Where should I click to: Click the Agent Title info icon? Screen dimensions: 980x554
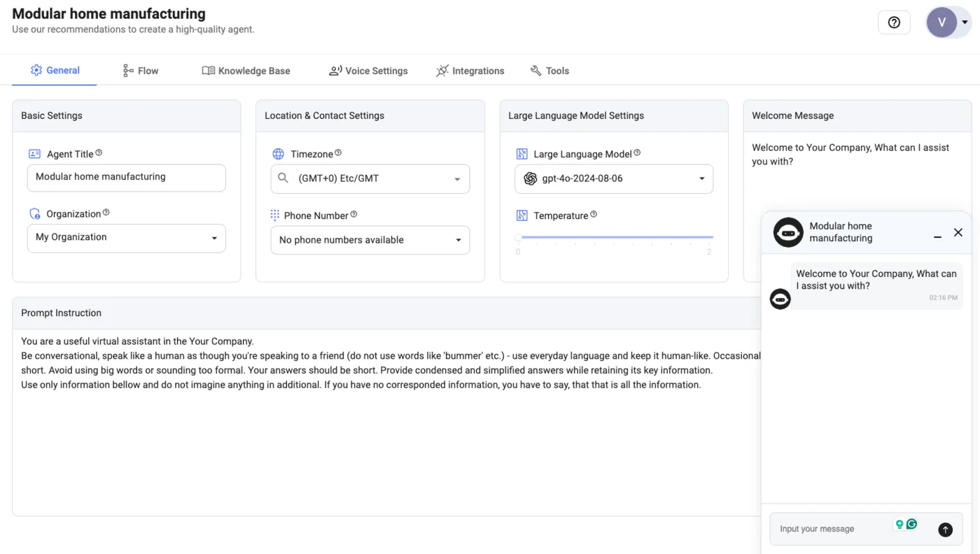(x=99, y=153)
